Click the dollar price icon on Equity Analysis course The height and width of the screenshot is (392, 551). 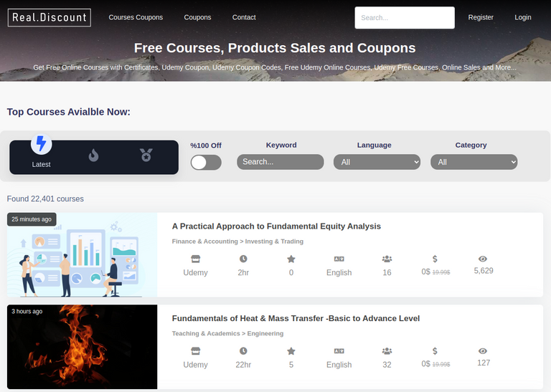[435, 259]
